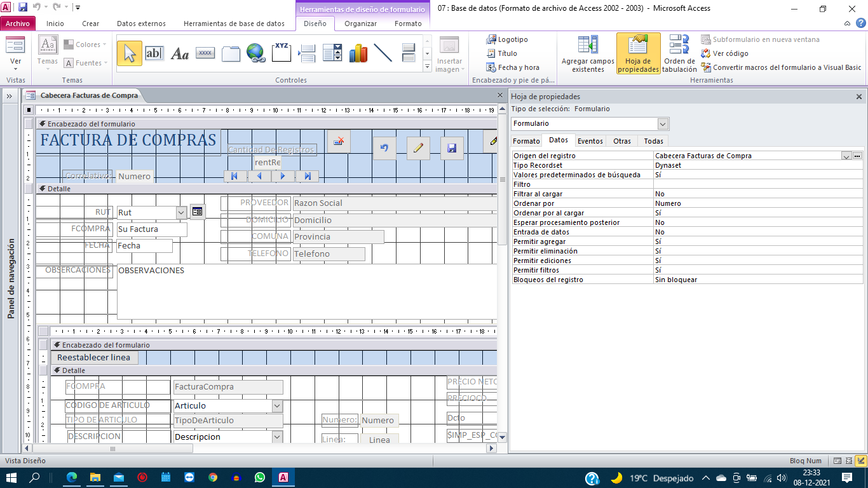Open the Datos externos ribbon tab
The width and height of the screenshot is (868, 488).
pyautogui.click(x=141, y=24)
